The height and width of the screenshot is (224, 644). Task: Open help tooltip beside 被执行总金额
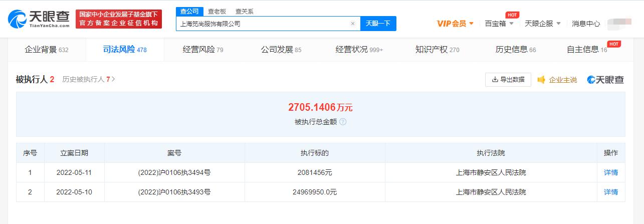point(343,122)
